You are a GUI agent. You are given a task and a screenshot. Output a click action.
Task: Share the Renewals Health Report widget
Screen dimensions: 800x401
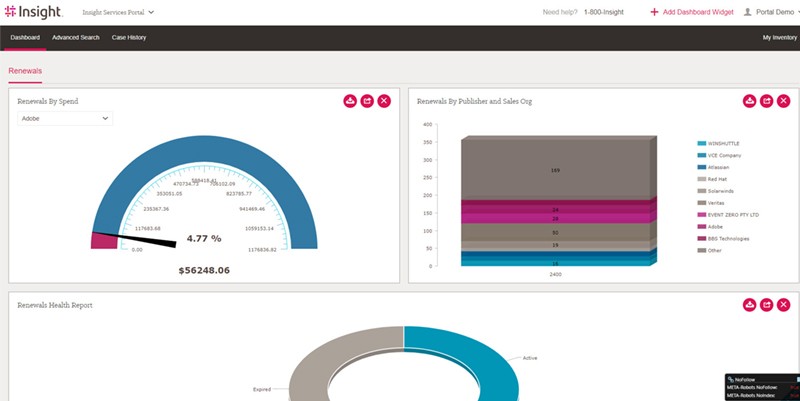[767, 305]
